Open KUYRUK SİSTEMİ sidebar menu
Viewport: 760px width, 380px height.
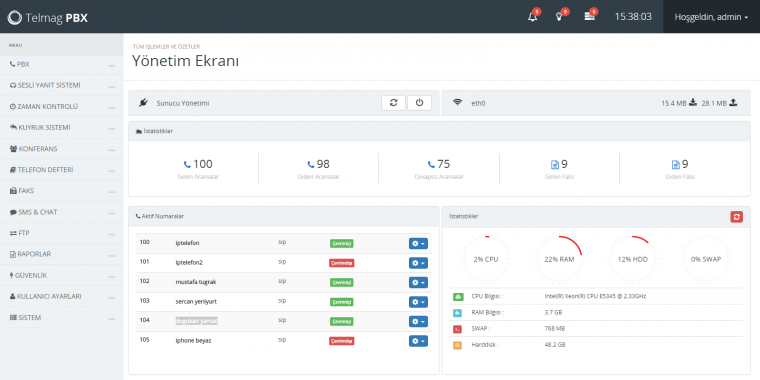coord(62,127)
